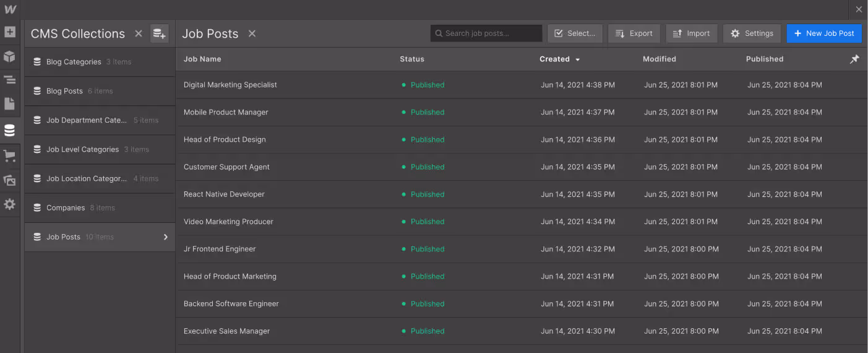Open the Blog Posts collection
Image resolution: width=868 pixels, height=353 pixels.
100,91
